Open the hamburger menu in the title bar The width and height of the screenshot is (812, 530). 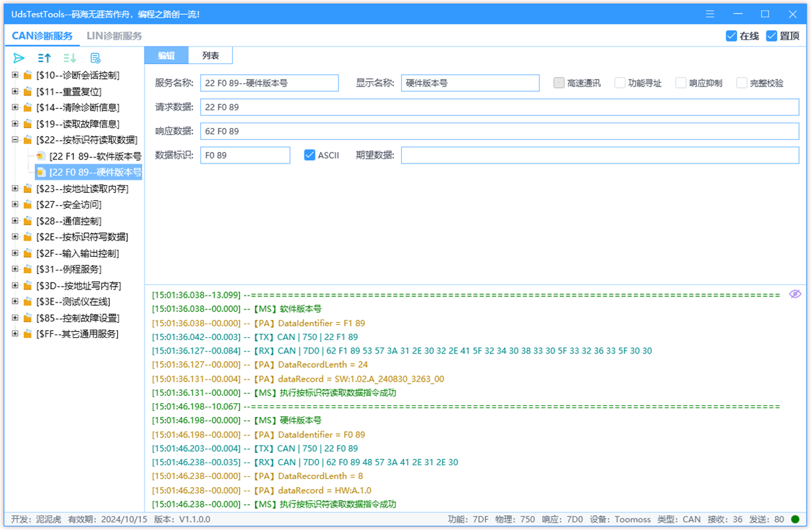click(710, 14)
